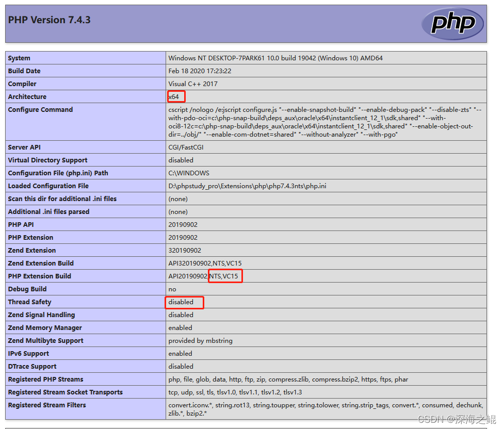
Task: Select '(none)' in Additional .ini files parsed row
Action: click(x=178, y=212)
